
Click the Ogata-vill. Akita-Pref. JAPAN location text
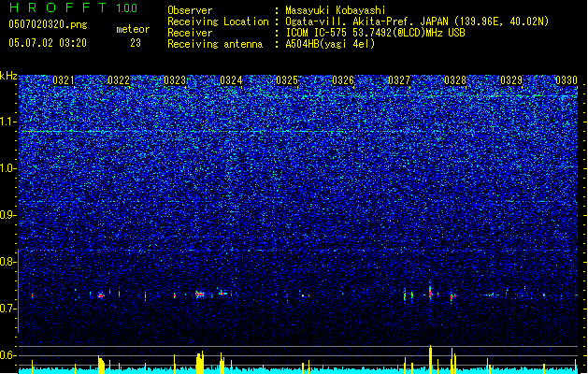pos(417,22)
